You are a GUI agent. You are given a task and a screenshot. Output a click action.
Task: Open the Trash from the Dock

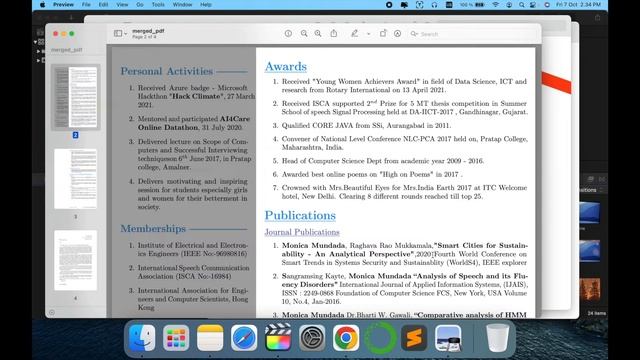coord(498,338)
